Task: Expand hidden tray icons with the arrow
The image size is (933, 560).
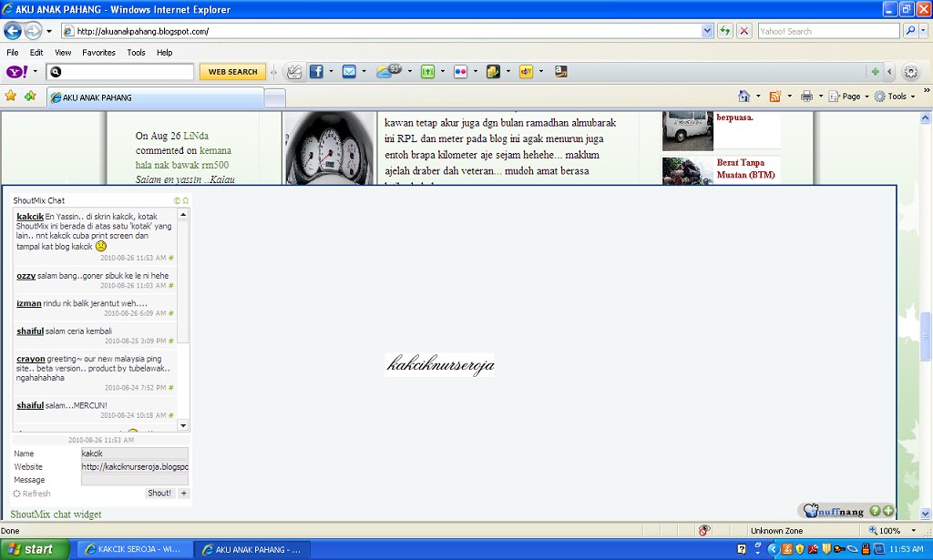Action: [773, 549]
